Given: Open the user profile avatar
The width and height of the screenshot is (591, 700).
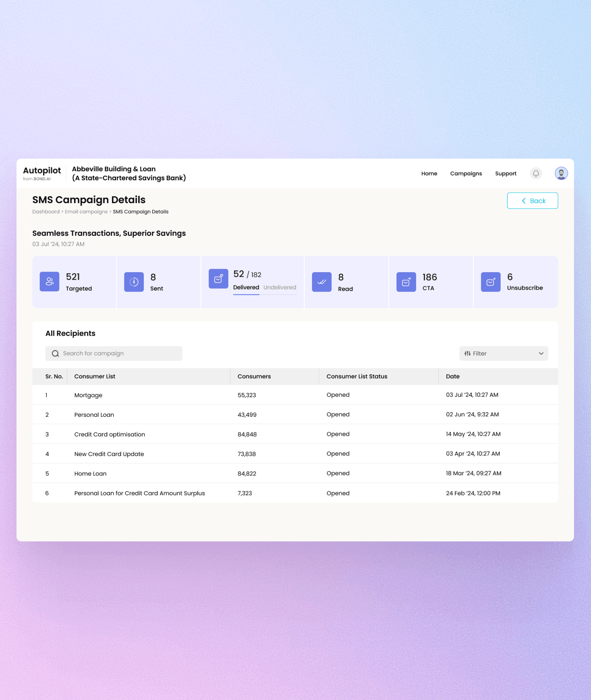Looking at the screenshot, I should point(561,173).
